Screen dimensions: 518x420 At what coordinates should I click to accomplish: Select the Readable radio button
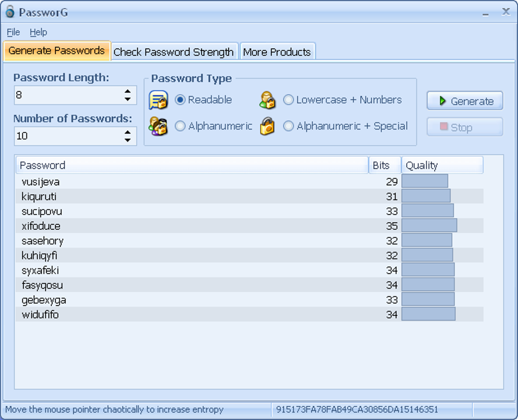[180, 99]
